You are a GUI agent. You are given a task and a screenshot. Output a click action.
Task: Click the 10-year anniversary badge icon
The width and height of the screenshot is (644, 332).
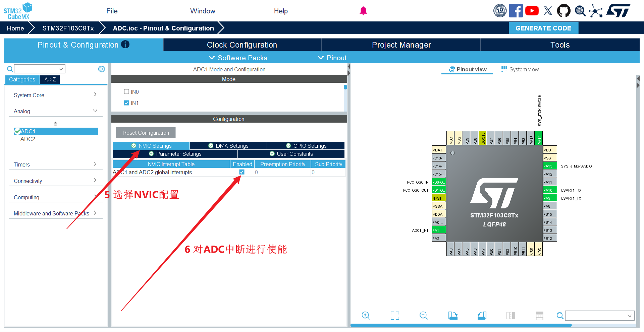pos(500,11)
